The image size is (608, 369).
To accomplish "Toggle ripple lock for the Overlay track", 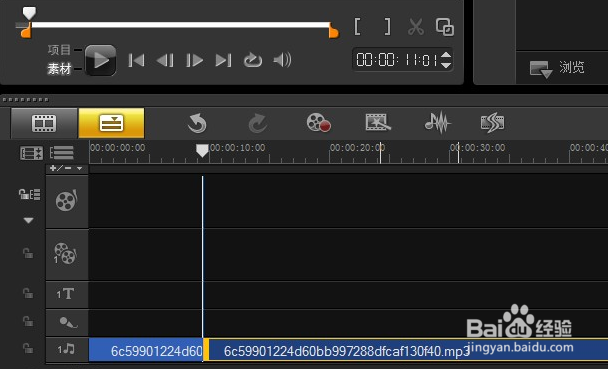I will tap(28, 253).
